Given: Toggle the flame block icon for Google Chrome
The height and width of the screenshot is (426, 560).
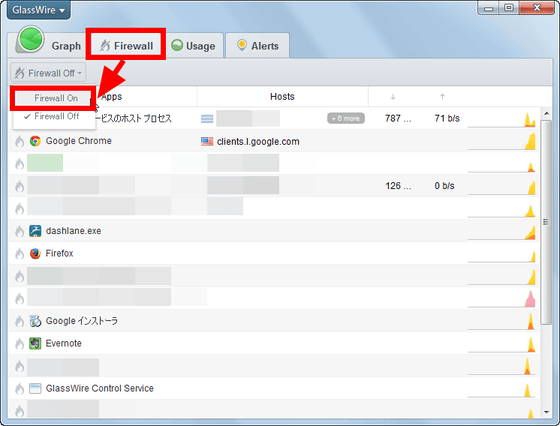Looking at the screenshot, I should tap(20, 141).
